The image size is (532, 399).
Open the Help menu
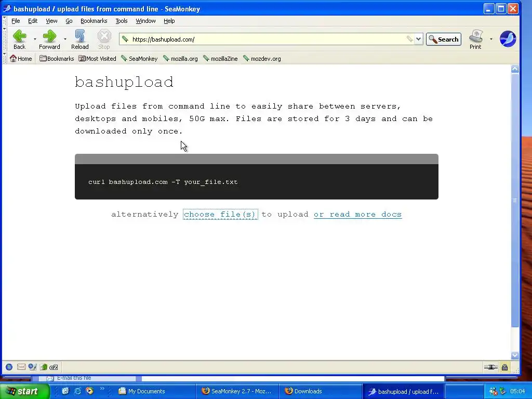coord(169,21)
